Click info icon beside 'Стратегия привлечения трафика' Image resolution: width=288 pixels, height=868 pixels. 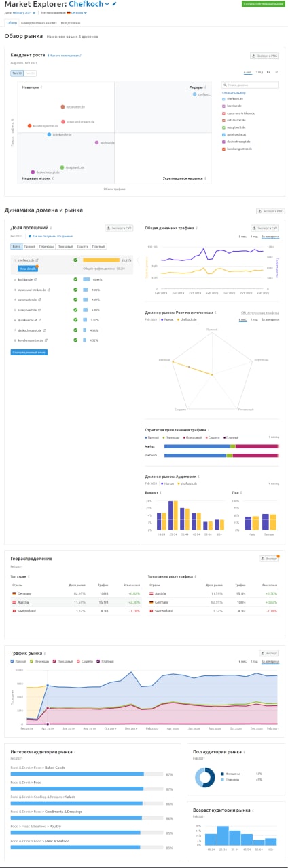coord(210,430)
